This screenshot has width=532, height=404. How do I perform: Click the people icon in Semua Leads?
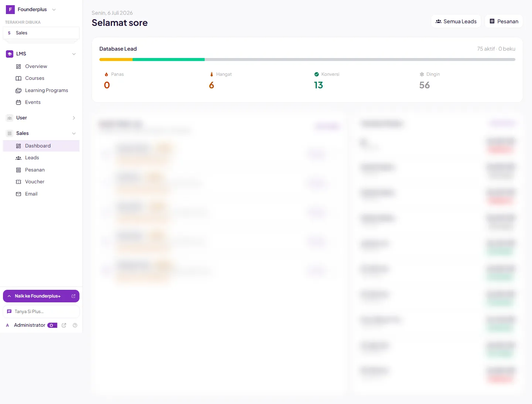tap(439, 21)
